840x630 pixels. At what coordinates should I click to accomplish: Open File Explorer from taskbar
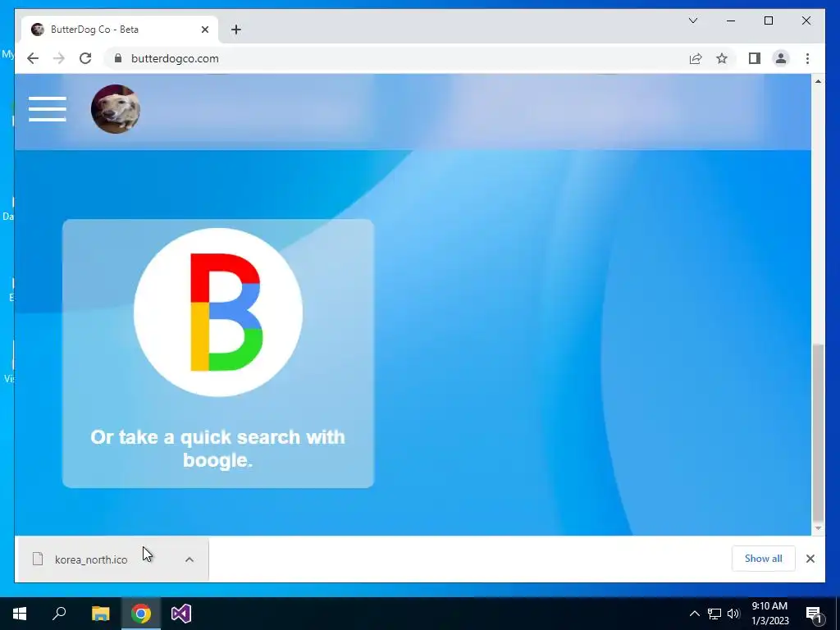100,614
